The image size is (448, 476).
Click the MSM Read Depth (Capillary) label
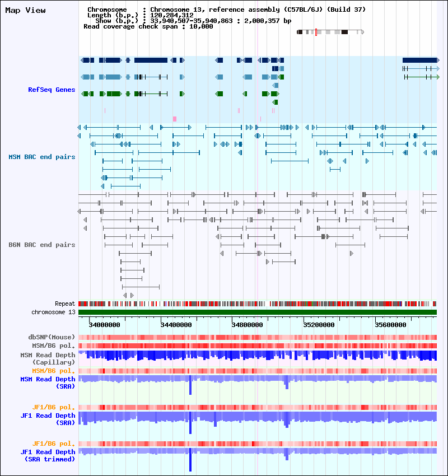point(48,358)
